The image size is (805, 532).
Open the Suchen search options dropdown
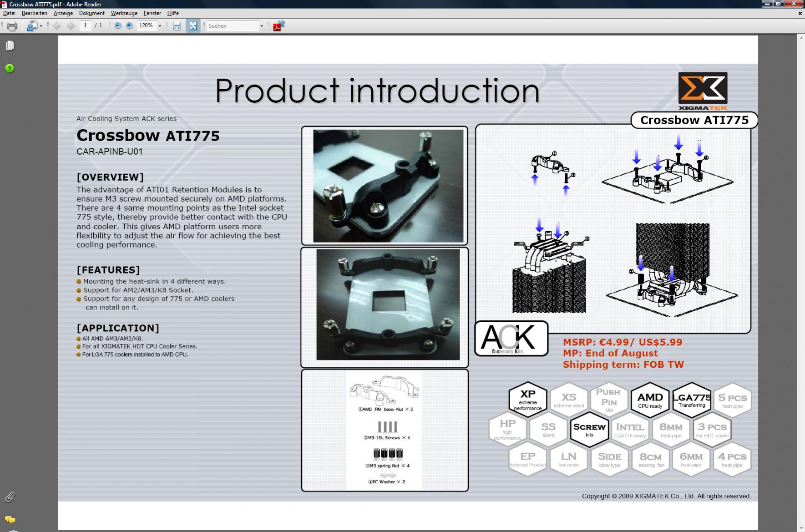pos(262,26)
